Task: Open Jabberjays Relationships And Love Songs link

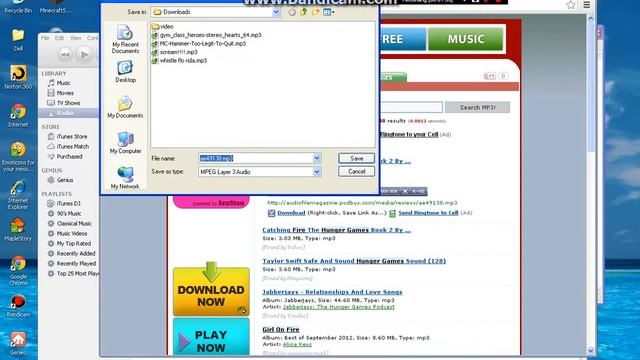Action: pos(332,292)
